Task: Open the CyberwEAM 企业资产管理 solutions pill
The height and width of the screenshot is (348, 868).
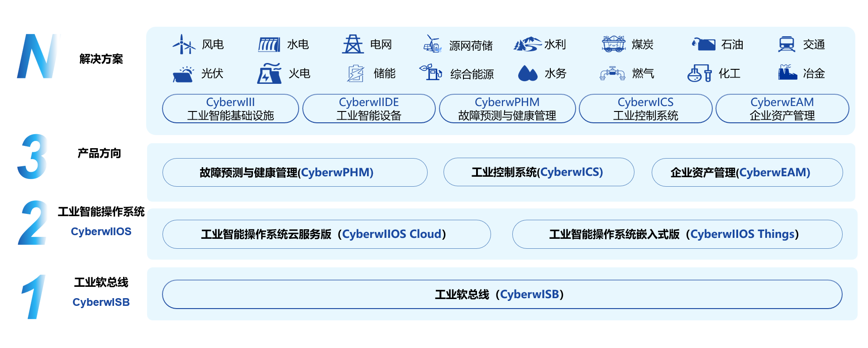Action: click(782, 109)
